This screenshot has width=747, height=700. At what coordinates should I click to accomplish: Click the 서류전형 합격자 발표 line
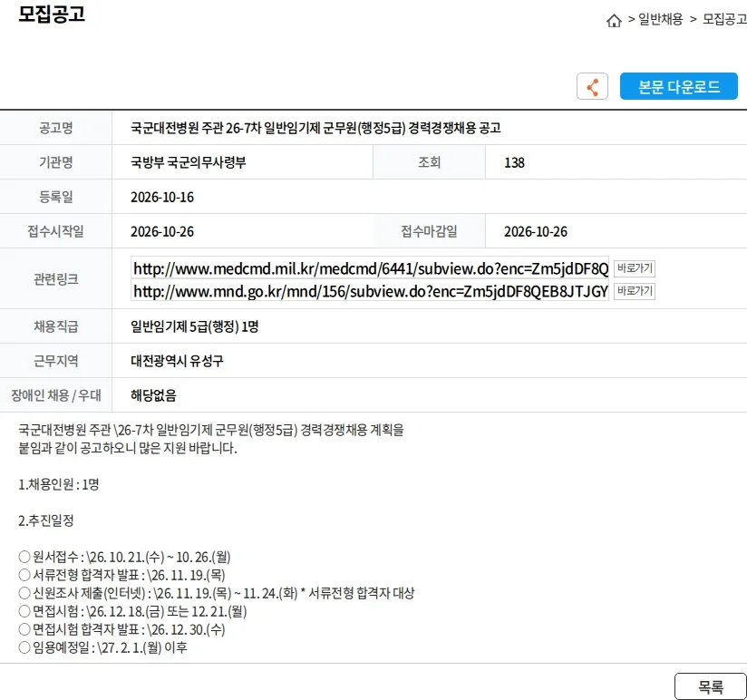(121, 575)
